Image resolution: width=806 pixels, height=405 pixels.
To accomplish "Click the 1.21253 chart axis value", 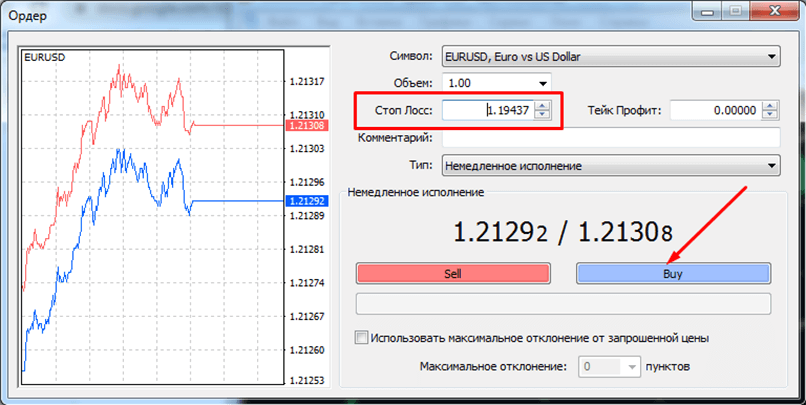I will click(x=307, y=380).
